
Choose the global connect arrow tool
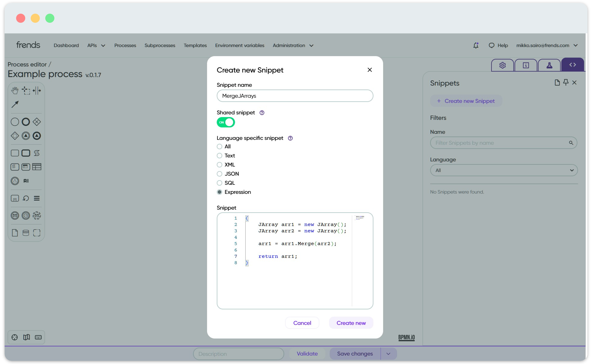15,104
